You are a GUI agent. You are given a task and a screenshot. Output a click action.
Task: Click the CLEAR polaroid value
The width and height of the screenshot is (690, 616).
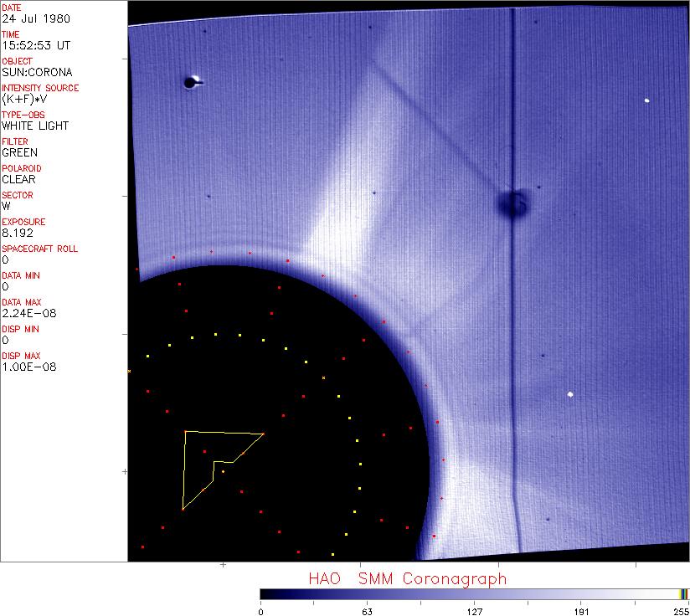click(19, 179)
